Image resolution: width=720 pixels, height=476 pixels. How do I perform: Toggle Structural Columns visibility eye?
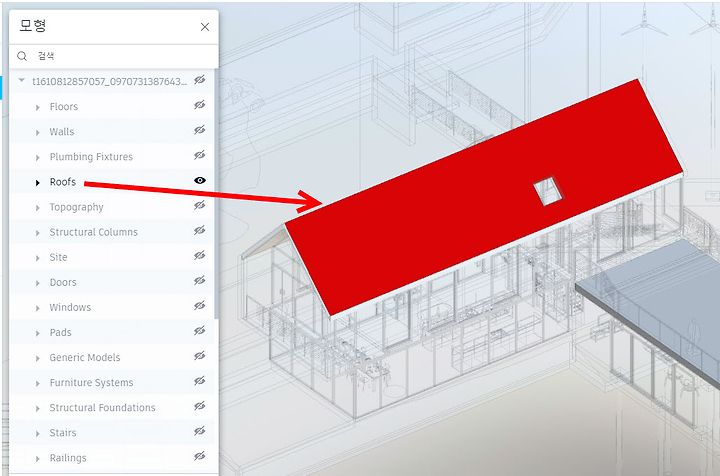click(x=199, y=230)
